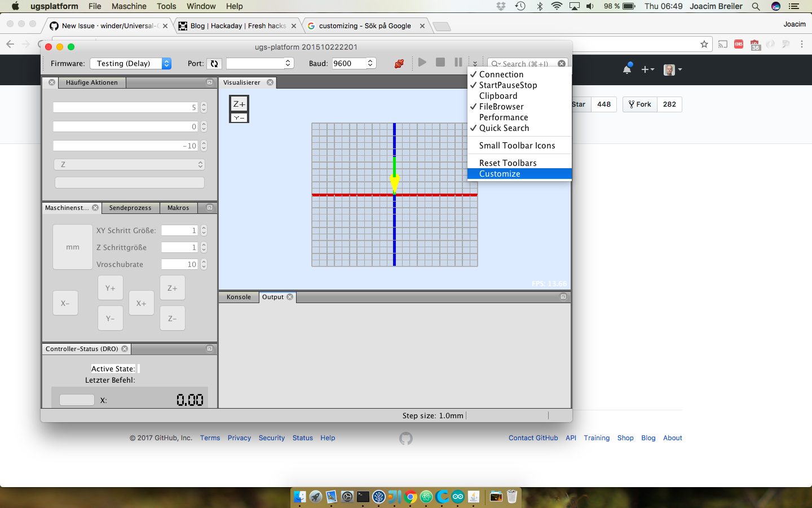Jog with the X- button

pyautogui.click(x=65, y=303)
